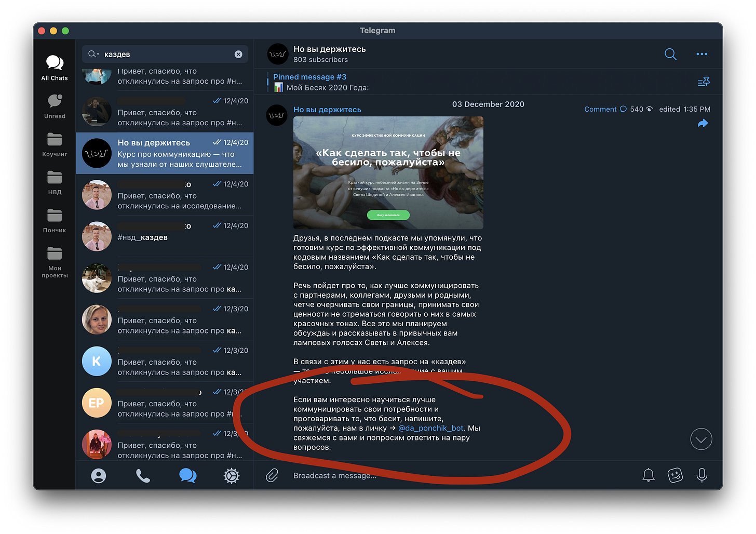The image size is (756, 534).
Task: Open the Chats tab icon
Action: pyautogui.click(x=187, y=475)
